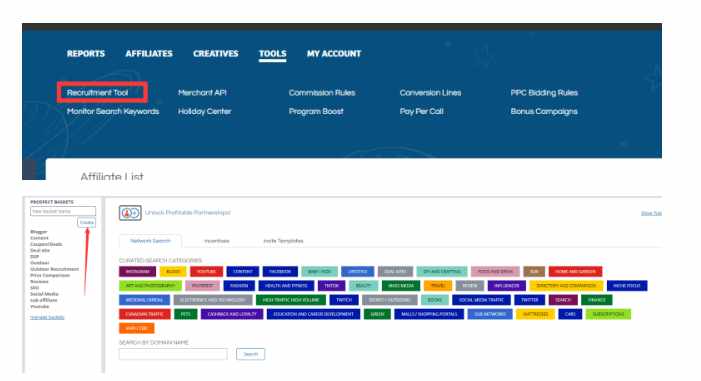Open the Commission Rules link

coord(322,93)
